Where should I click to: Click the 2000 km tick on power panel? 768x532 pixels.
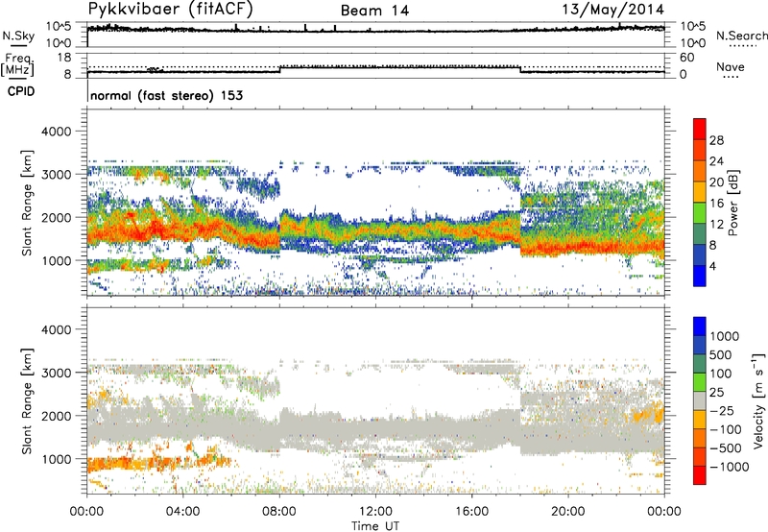click(x=59, y=217)
